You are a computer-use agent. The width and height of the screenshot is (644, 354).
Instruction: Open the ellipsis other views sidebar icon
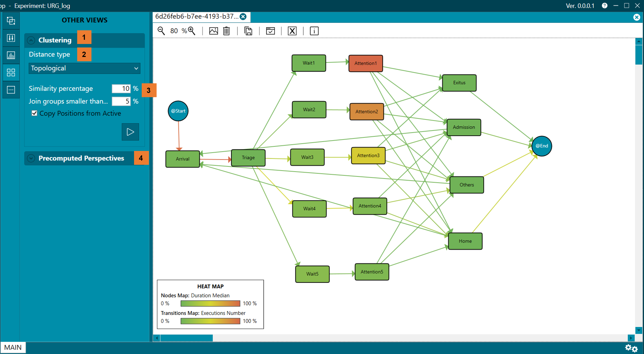point(11,90)
